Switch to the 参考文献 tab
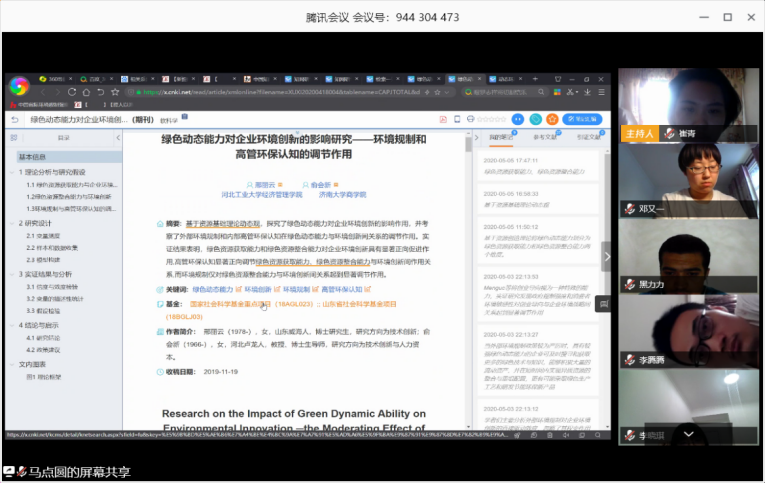766x483 pixels. tap(545, 138)
